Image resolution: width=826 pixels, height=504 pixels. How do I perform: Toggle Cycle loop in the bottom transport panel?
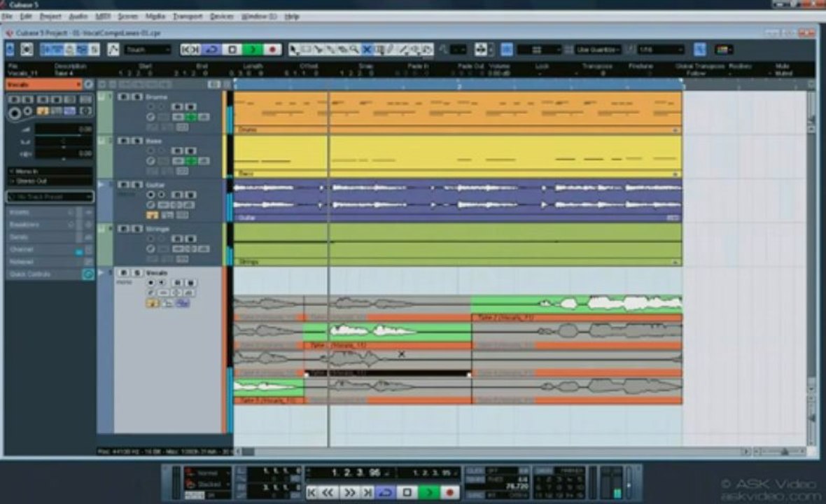coord(386,493)
